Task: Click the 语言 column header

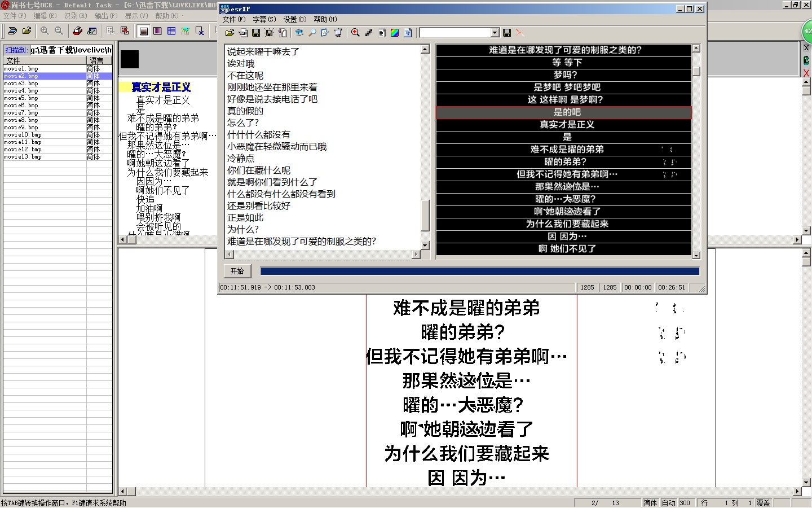Action: 99,60
